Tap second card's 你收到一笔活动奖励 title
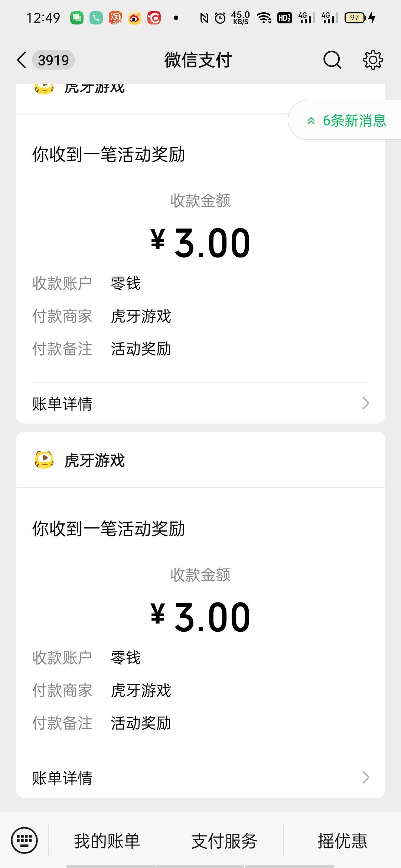 (108, 528)
